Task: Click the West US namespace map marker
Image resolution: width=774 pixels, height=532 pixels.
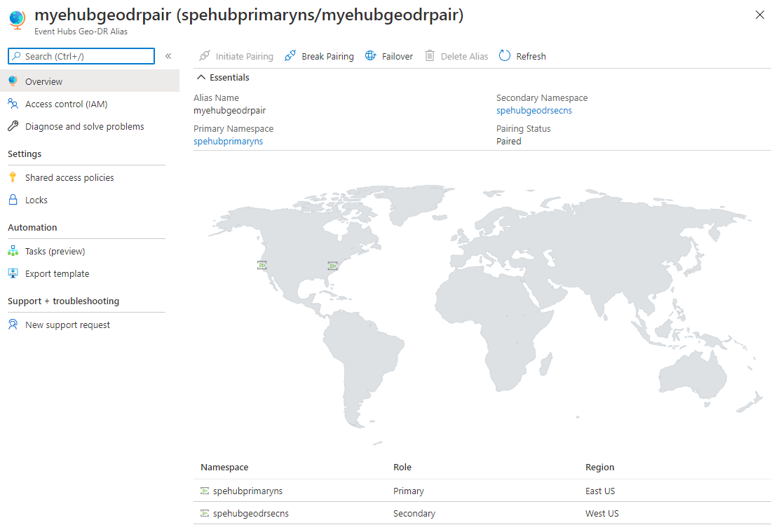Action: pyautogui.click(x=262, y=265)
